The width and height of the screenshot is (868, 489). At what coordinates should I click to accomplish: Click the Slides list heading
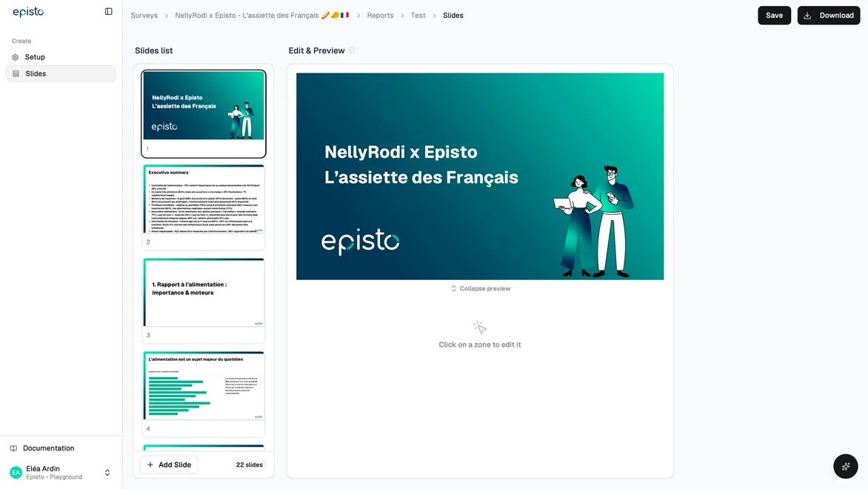pos(154,50)
